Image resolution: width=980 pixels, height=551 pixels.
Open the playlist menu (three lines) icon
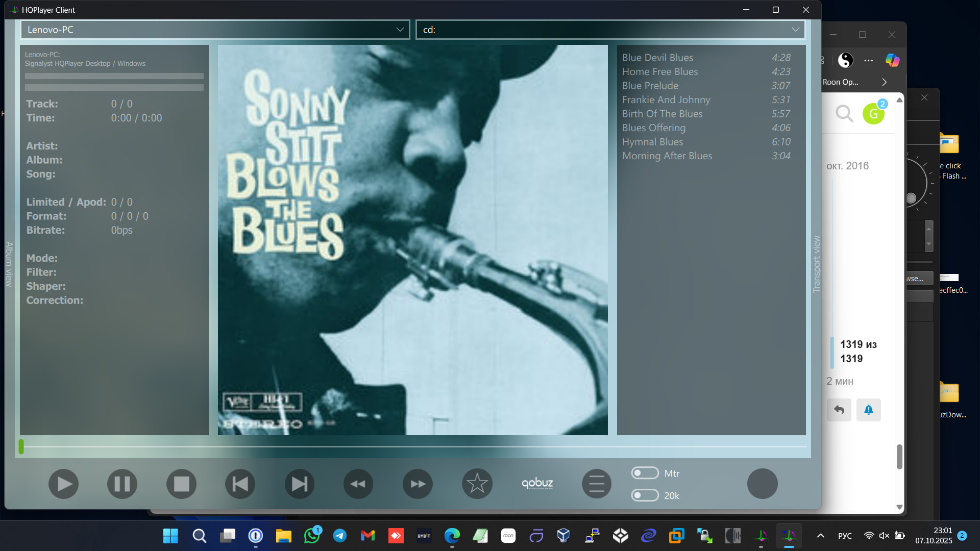click(596, 484)
